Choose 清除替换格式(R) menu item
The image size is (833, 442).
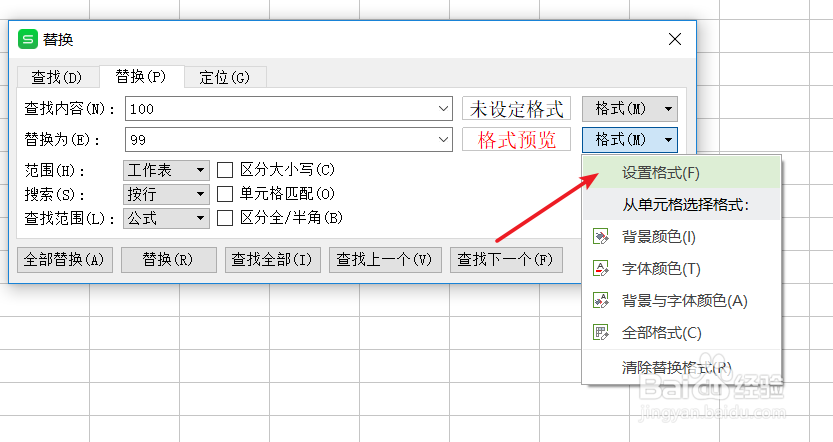click(x=682, y=367)
